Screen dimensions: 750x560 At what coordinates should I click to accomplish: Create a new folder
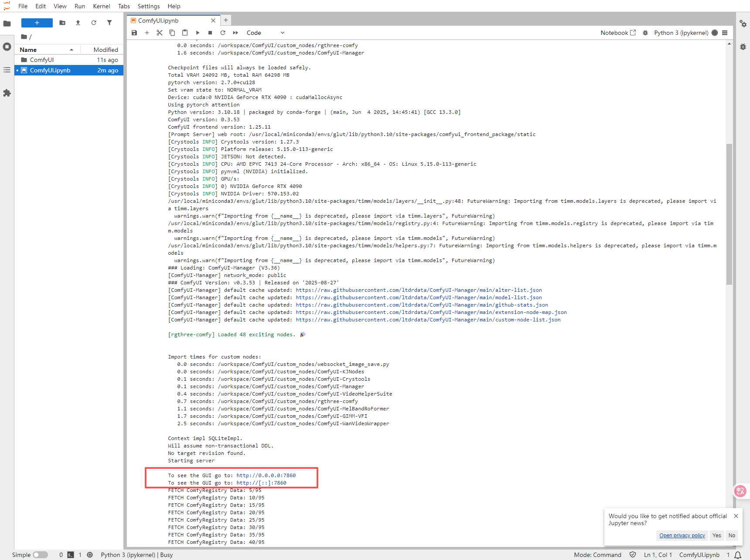coord(62,23)
